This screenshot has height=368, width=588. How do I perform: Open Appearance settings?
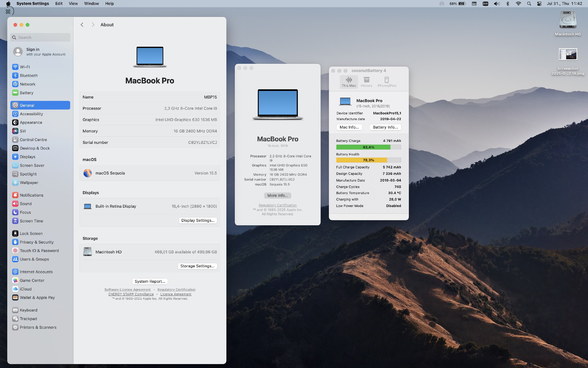click(40, 122)
